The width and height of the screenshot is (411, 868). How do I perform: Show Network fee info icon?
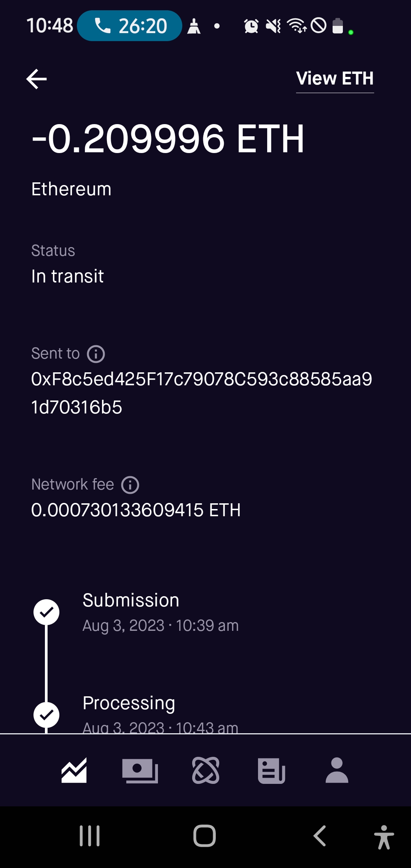pos(130,485)
